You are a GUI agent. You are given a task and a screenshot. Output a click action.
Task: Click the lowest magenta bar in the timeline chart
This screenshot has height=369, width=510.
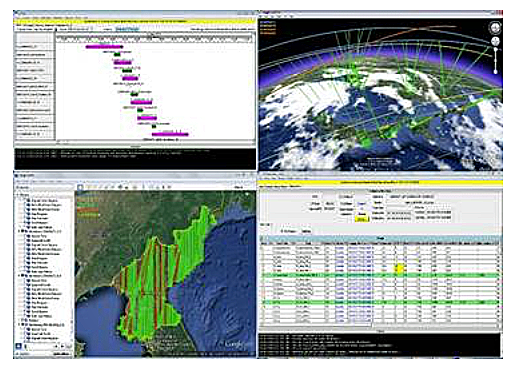[170, 134]
